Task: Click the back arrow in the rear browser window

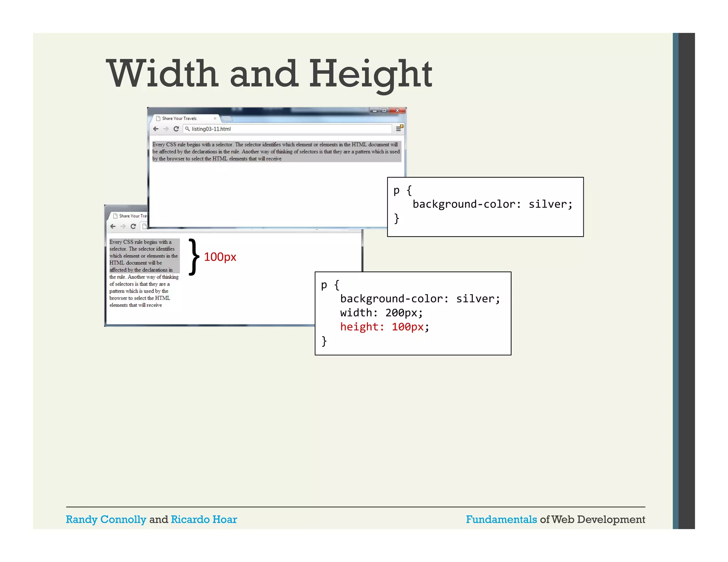Action: point(113,226)
